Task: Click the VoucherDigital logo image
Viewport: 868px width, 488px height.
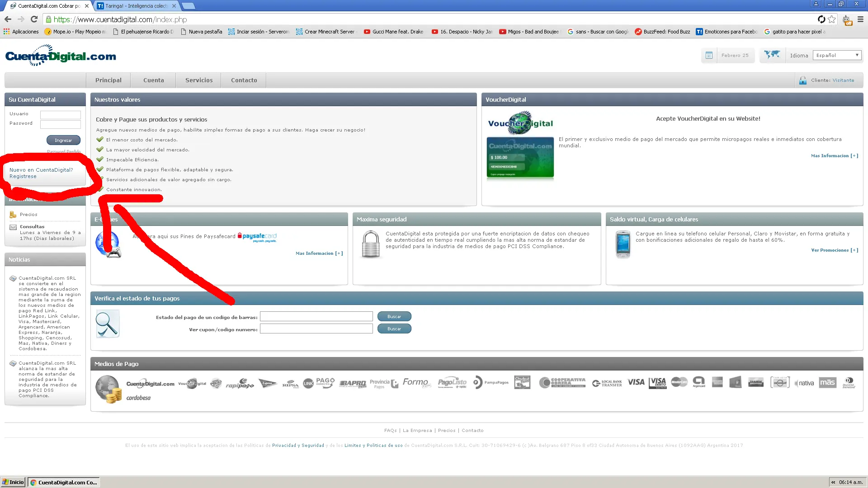Action: 520,123
